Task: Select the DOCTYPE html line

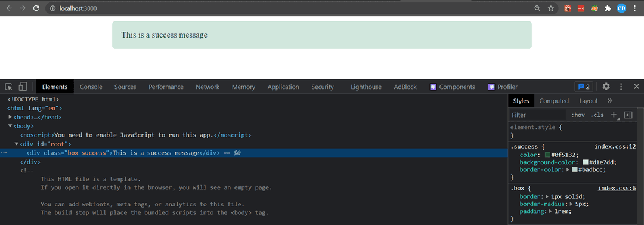Action: (33, 99)
